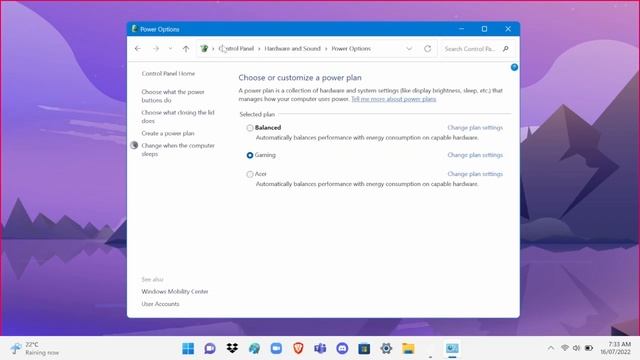Open Tell me more about power plans

[393, 99]
